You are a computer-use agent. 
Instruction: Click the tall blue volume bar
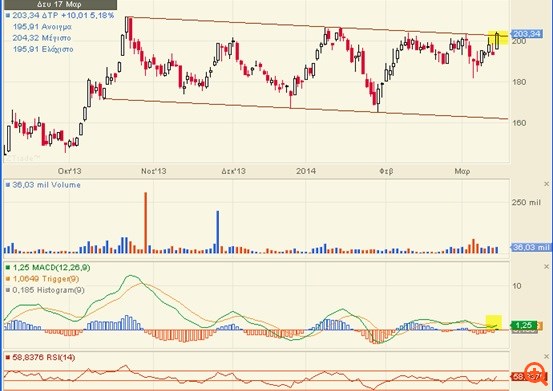(x=218, y=232)
